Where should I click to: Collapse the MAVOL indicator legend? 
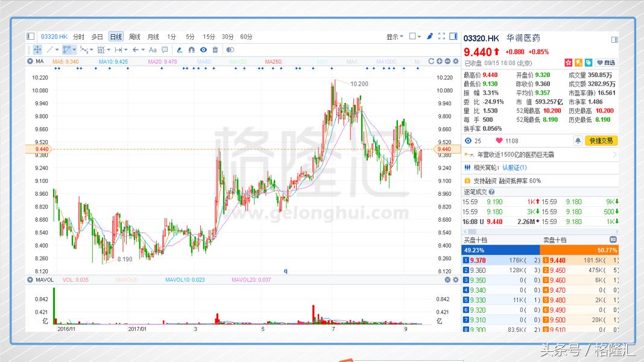[30, 279]
